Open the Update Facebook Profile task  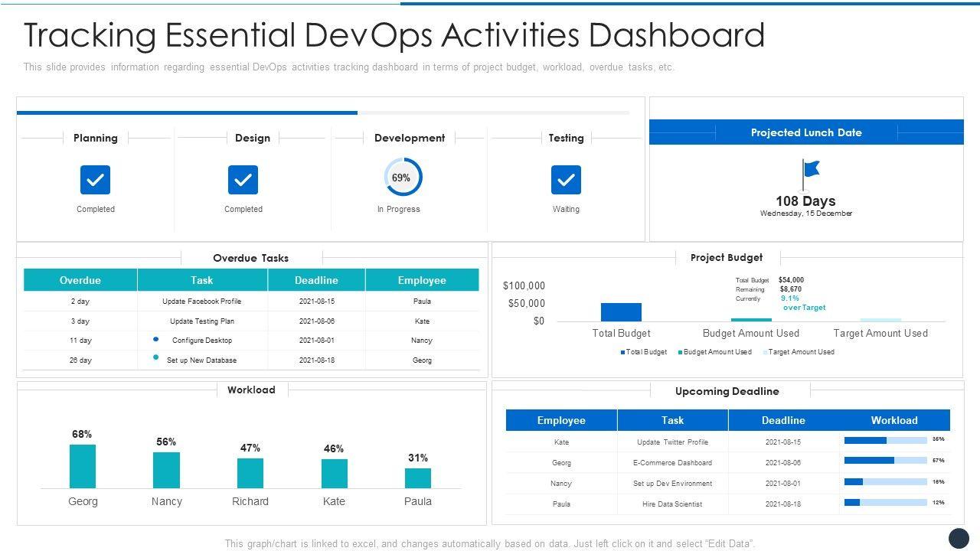tap(201, 302)
